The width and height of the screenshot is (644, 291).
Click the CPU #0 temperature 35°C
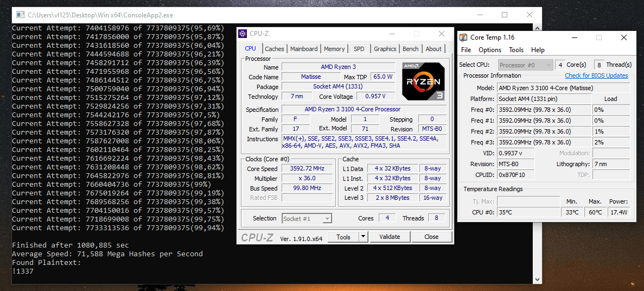click(x=528, y=212)
